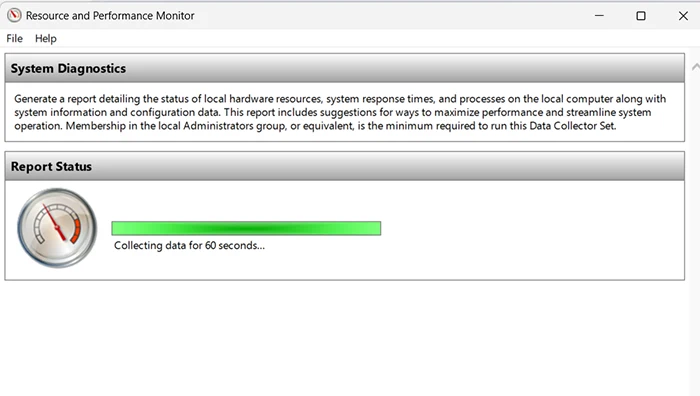Click the System Diagnostics description paragraph
The image size is (700, 396).
point(340,112)
